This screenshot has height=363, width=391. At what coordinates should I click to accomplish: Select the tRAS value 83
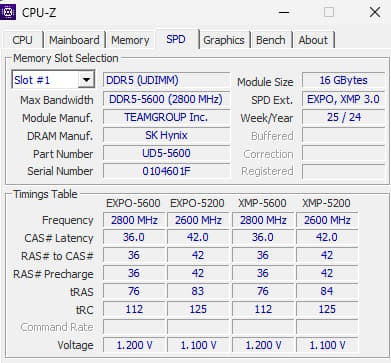pos(198,291)
